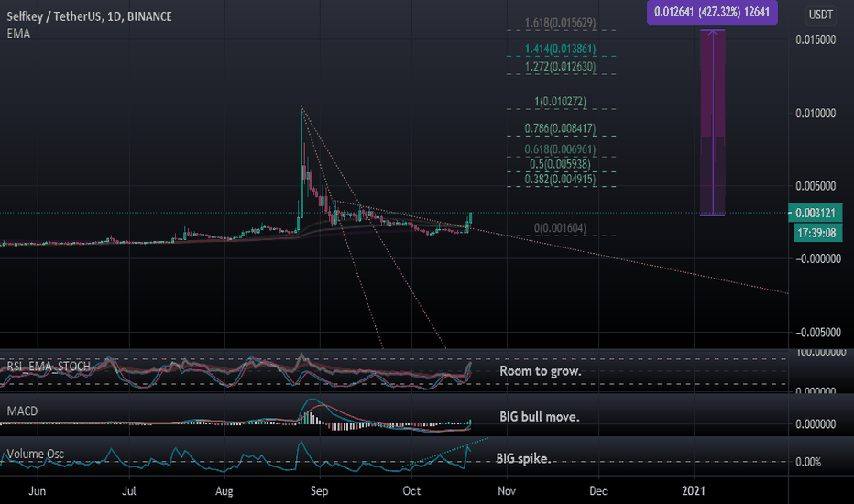Click the 0.00% value on Volume Osc axis
This screenshot has width=854, height=504.
808,462
